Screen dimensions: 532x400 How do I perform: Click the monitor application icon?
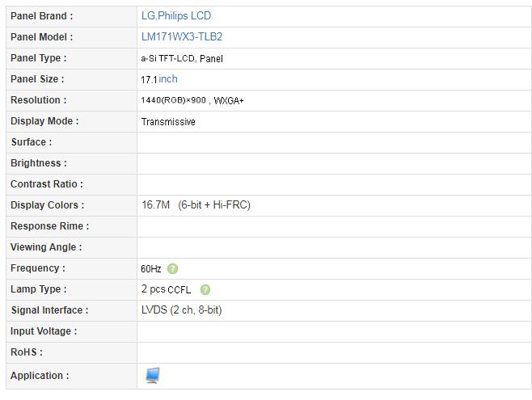coord(153,376)
